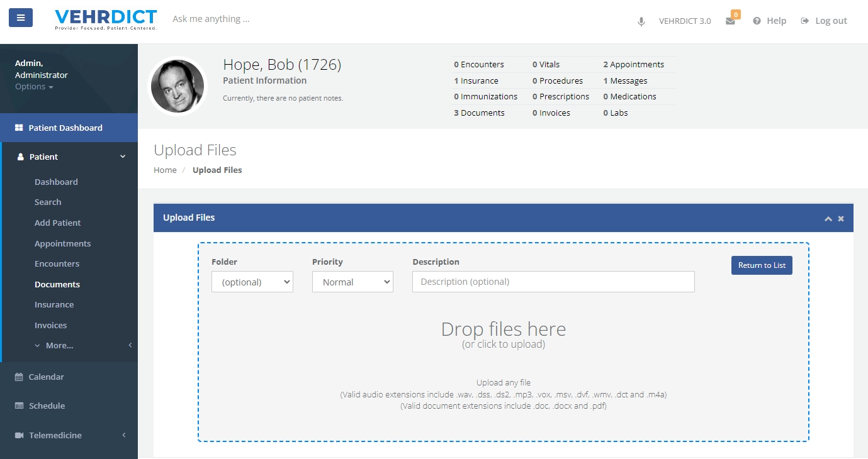Collapse the Patient sidebar section
The image size is (868, 459).
coord(123,157)
